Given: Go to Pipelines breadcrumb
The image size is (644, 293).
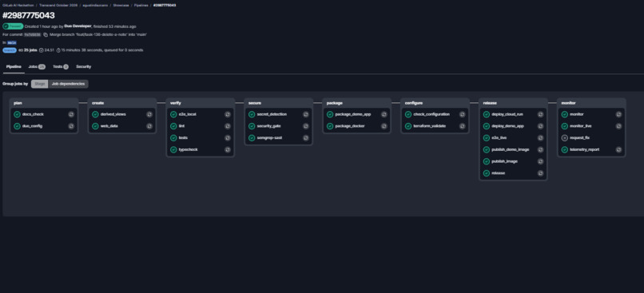Looking at the screenshot, I should point(141,6).
